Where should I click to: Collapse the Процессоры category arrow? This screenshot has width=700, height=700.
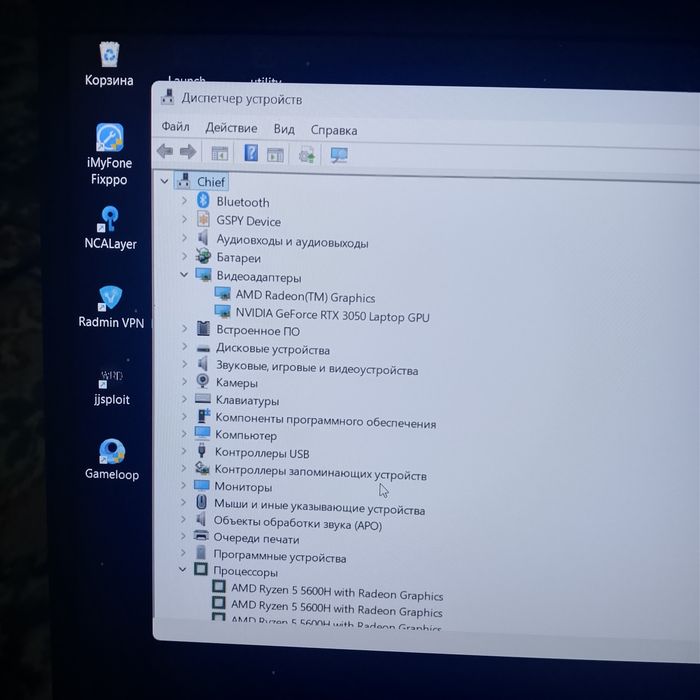[x=183, y=569]
